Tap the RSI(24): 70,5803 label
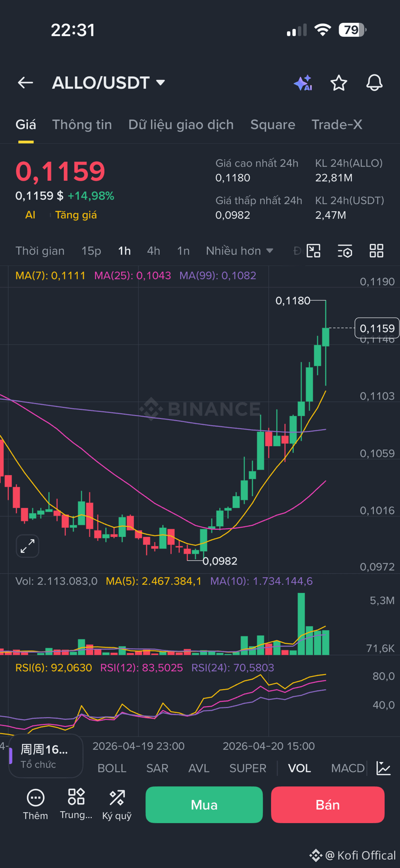The image size is (400, 868). click(233, 668)
